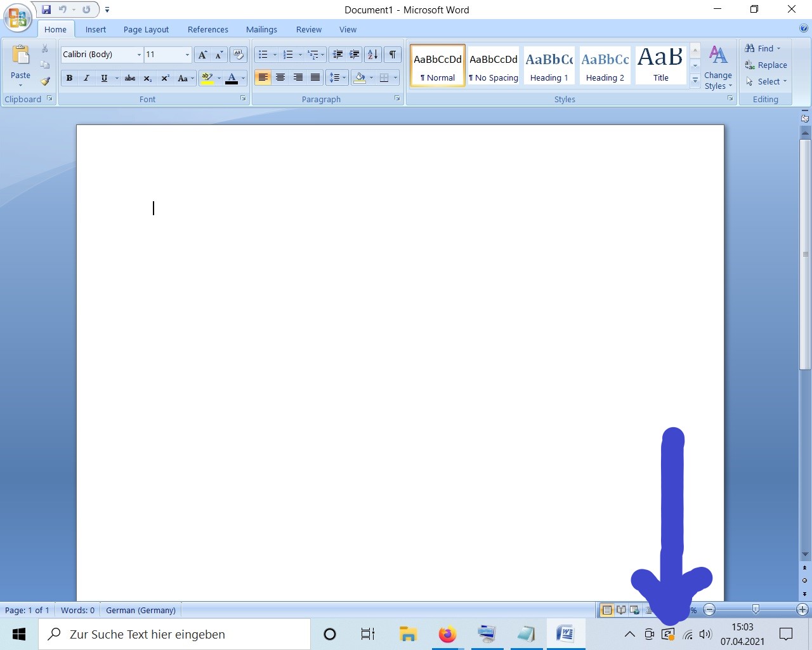
Task: Increase paragraph indent
Action: pos(354,55)
